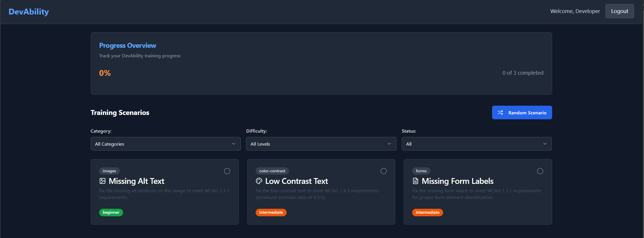Viewport: 644px width, 238px height.
Task: Click the palette icon on Low Contrast Text card
Action: click(x=259, y=181)
